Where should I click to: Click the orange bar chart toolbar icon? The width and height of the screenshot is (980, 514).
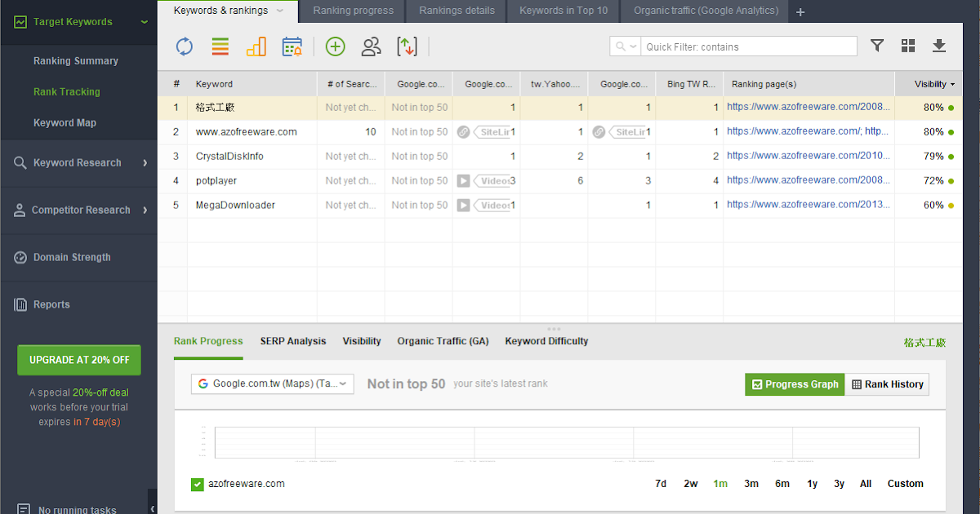coord(256,47)
